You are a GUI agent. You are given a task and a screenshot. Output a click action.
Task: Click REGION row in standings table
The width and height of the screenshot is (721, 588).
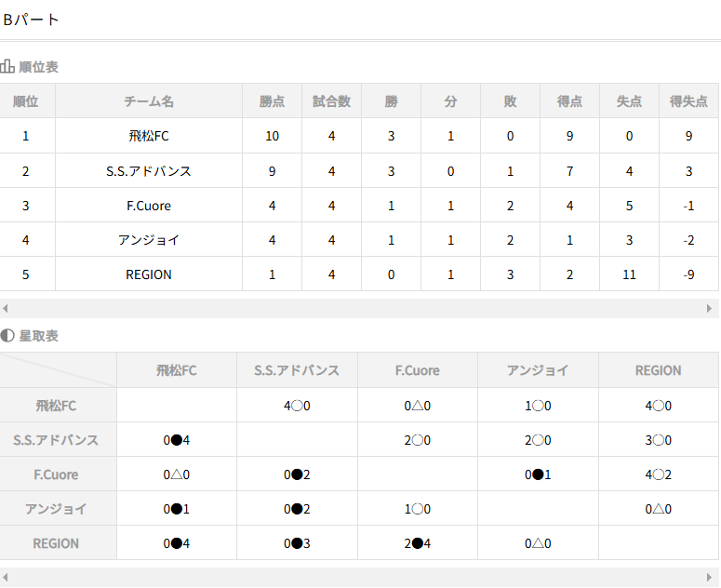tap(359, 274)
